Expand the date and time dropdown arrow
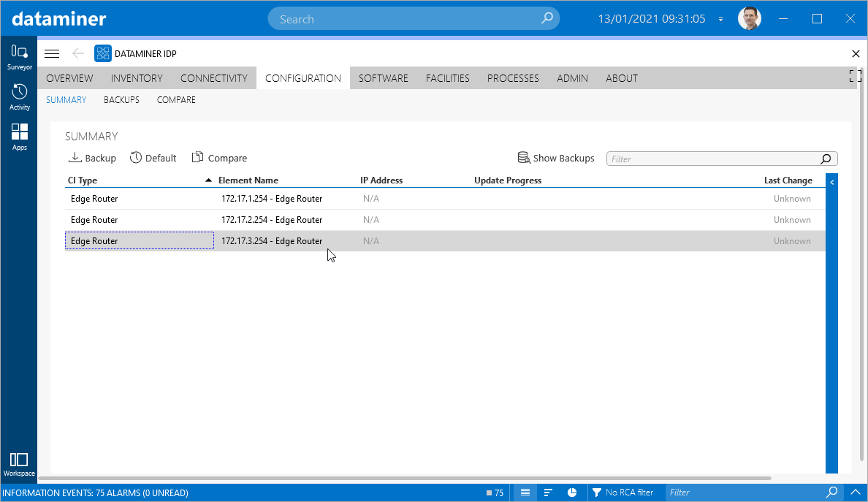The width and height of the screenshot is (868, 502). coord(720,19)
